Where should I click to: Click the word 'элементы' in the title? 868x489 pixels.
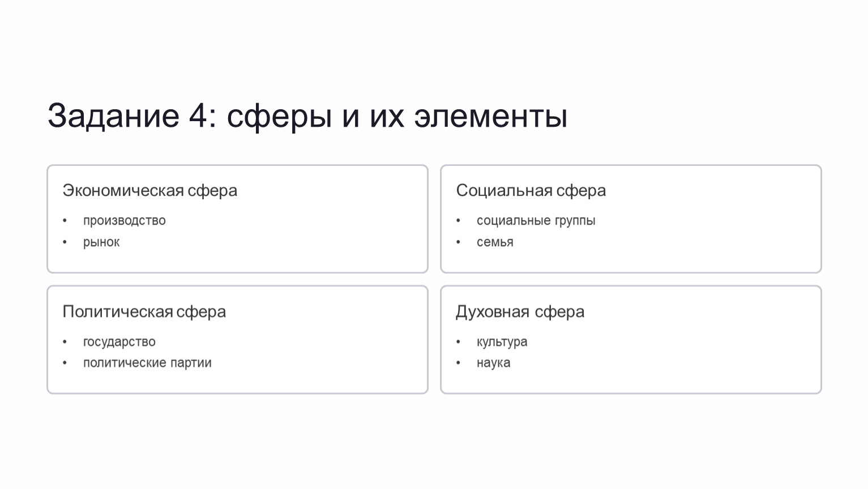[491, 116]
